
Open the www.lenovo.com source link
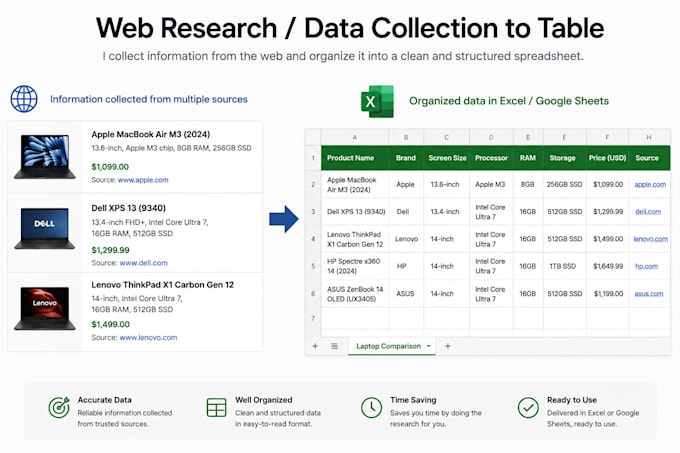pos(148,337)
